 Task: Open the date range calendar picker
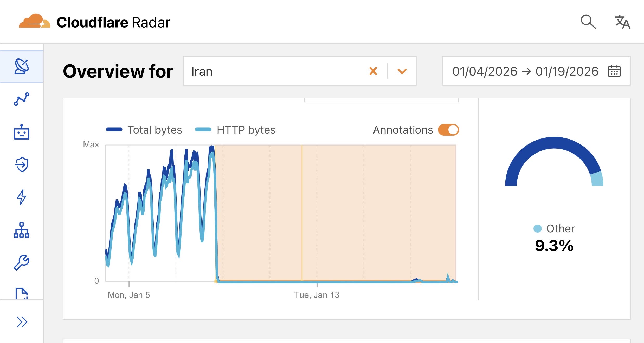(614, 71)
